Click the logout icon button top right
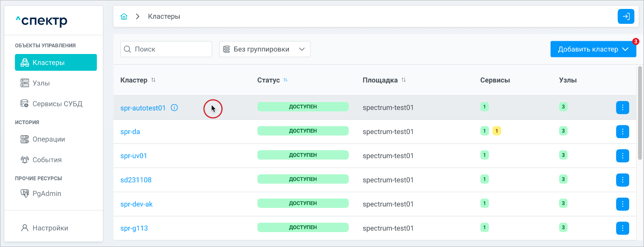This screenshot has height=247, width=644. [x=626, y=17]
